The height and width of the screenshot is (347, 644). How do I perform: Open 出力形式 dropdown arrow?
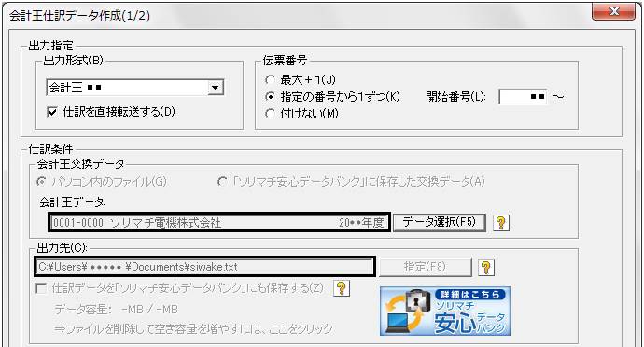pos(215,88)
